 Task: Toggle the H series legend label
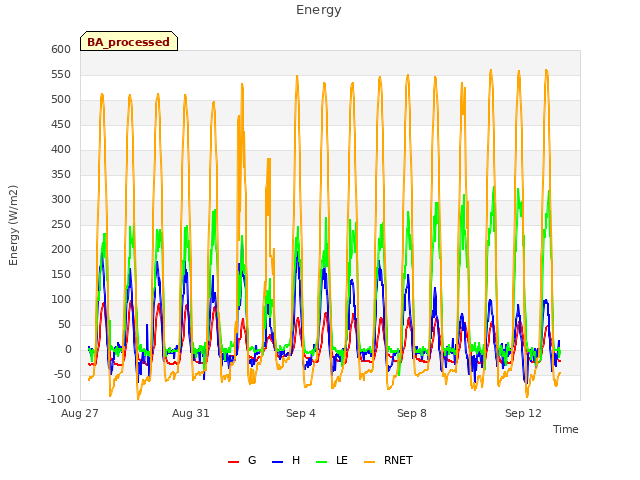click(296, 460)
